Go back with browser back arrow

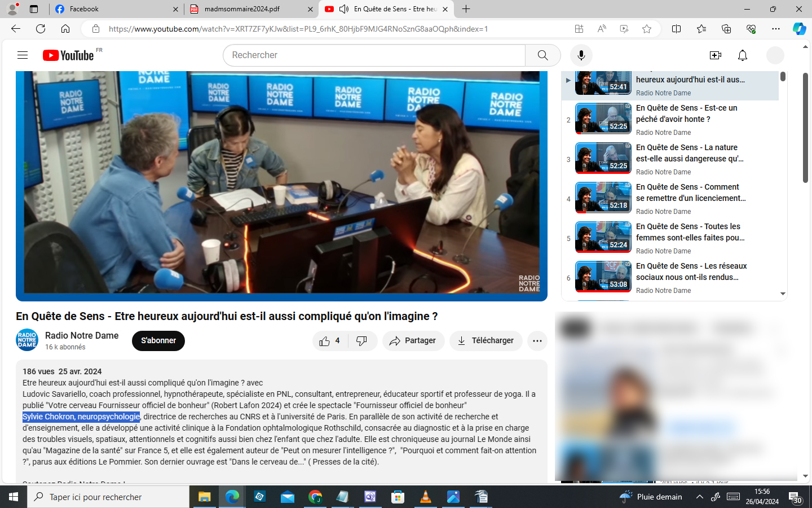(16, 29)
